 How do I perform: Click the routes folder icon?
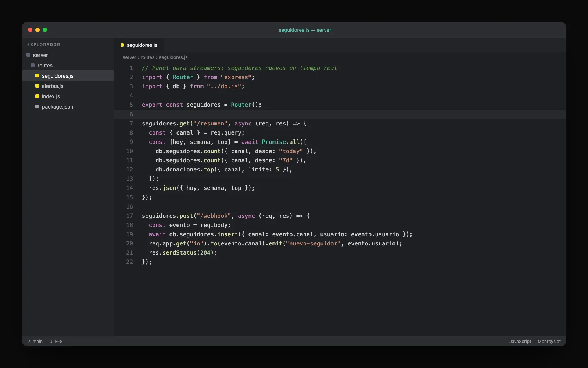tap(33, 66)
